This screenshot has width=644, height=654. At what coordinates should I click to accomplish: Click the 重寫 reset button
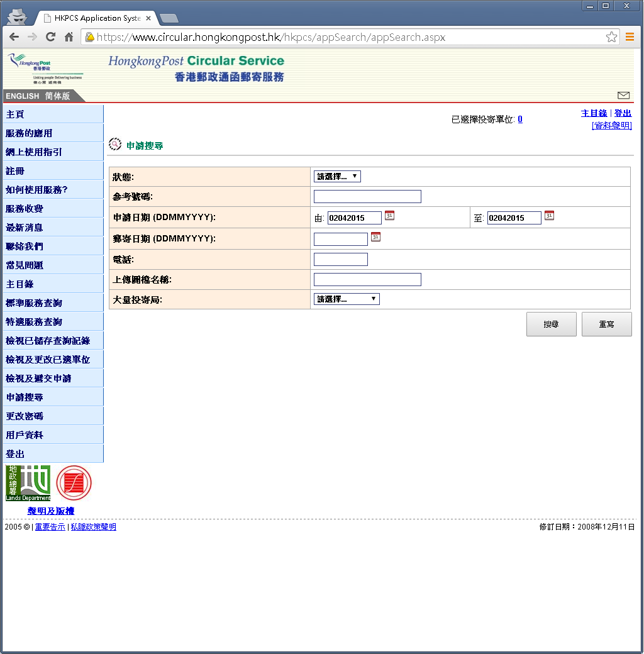606,324
